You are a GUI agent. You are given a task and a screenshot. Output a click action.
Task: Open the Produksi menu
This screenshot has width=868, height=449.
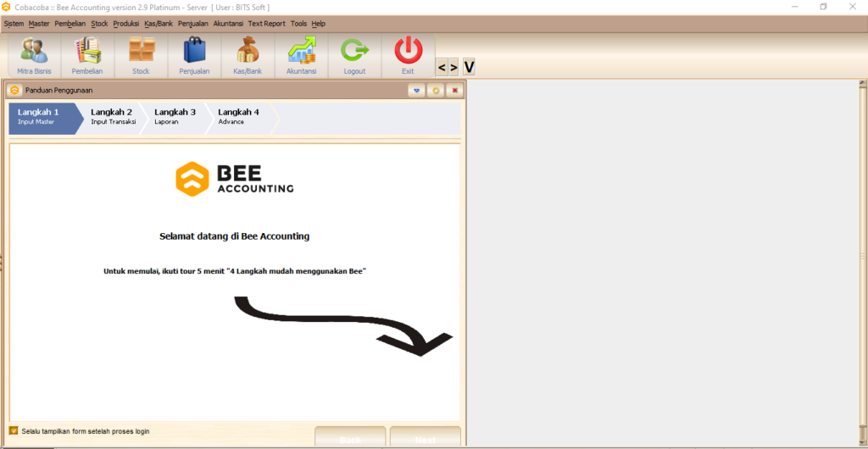point(126,24)
